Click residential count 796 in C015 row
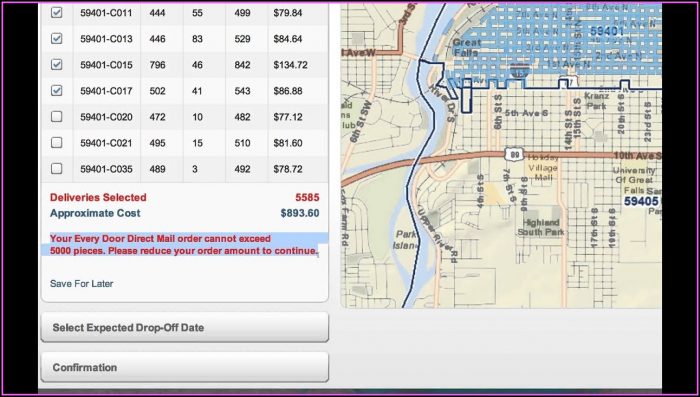Screen dimensions: 700x397 [157, 65]
